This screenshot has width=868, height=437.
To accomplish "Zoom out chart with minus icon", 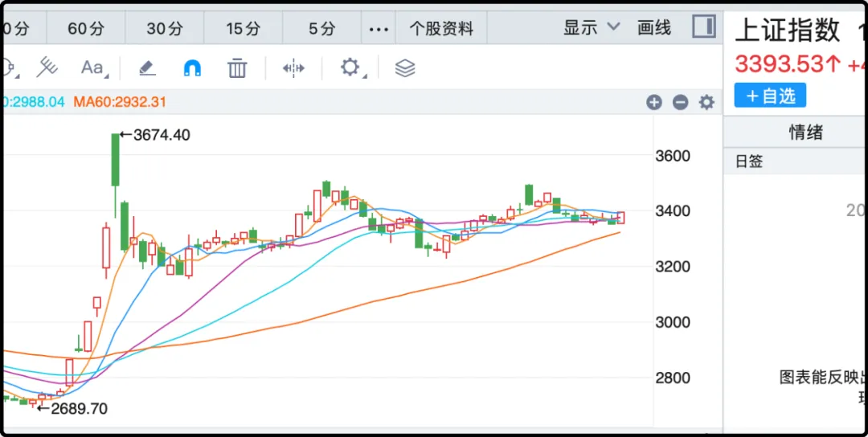I will [x=680, y=102].
